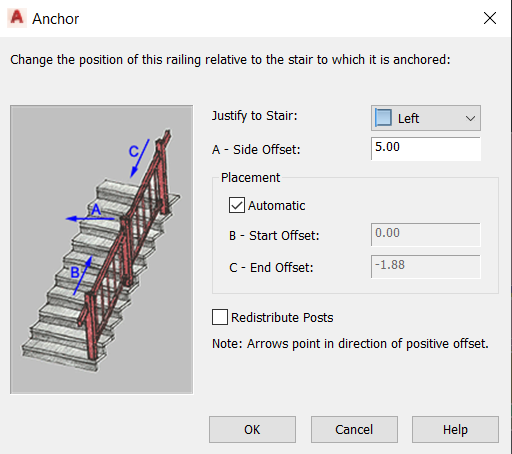
Task: Click inside the A - Side Offset field
Action: 426,149
